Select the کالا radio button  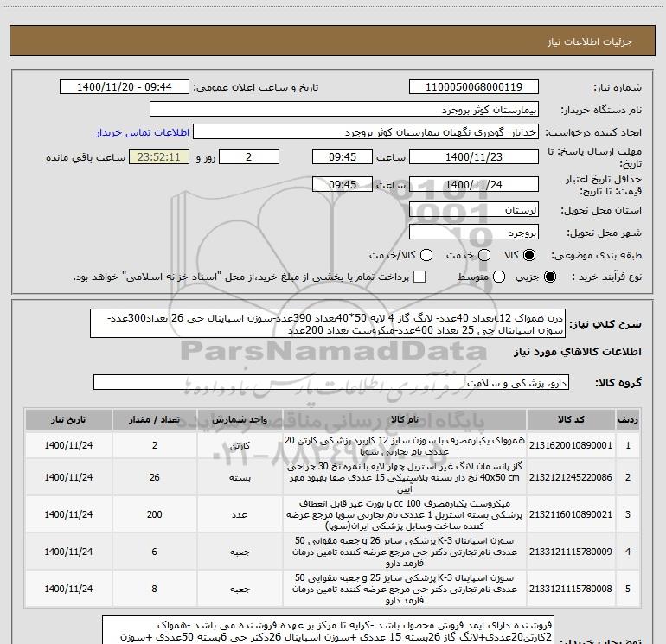point(529,255)
